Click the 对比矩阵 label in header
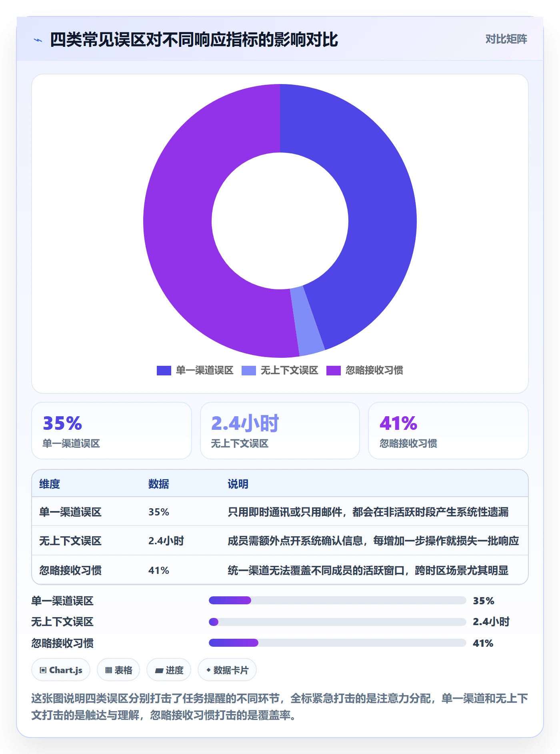This screenshot has height=754, width=560. point(506,39)
